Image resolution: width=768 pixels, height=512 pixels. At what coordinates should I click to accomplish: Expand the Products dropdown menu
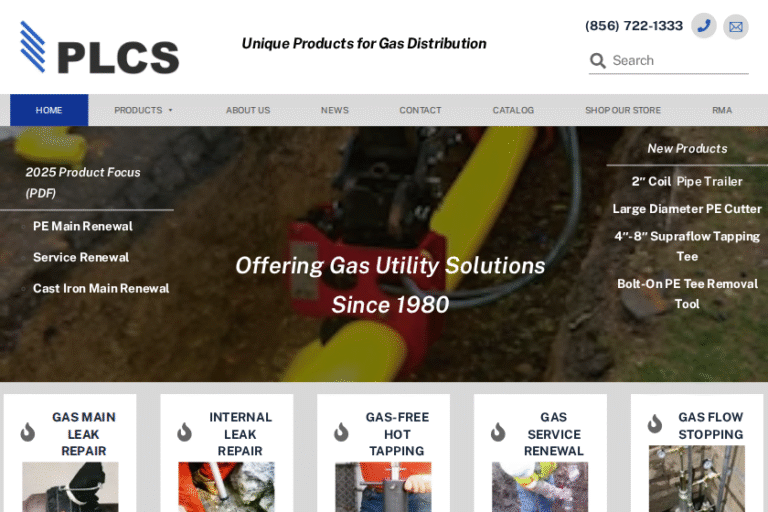144,110
